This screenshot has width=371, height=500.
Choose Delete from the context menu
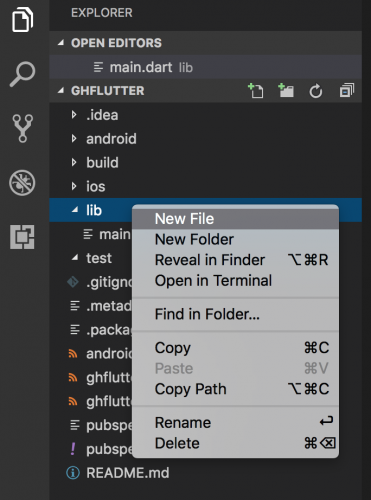[235, 443]
